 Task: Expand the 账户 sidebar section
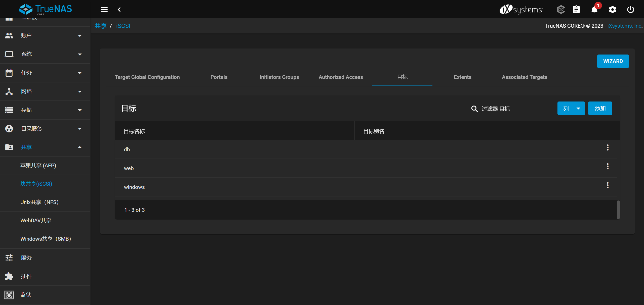coord(45,36)
